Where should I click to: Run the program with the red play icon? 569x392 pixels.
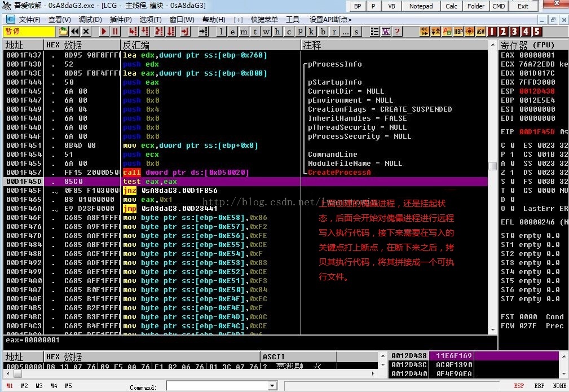click(x=104, y=32)
